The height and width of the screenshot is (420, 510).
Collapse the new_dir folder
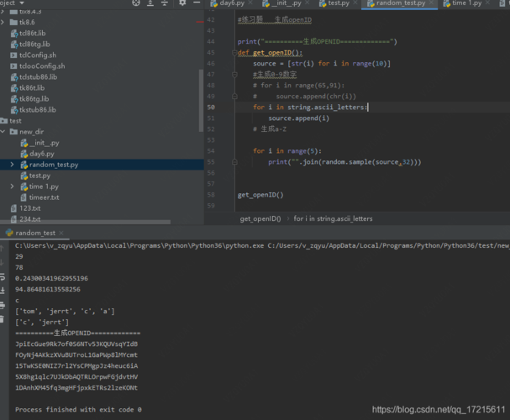3,132
